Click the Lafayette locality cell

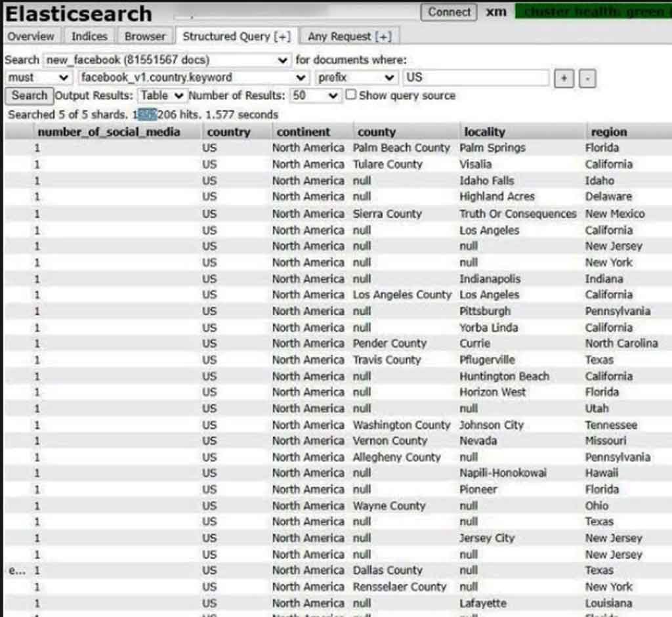click(482, 603)
